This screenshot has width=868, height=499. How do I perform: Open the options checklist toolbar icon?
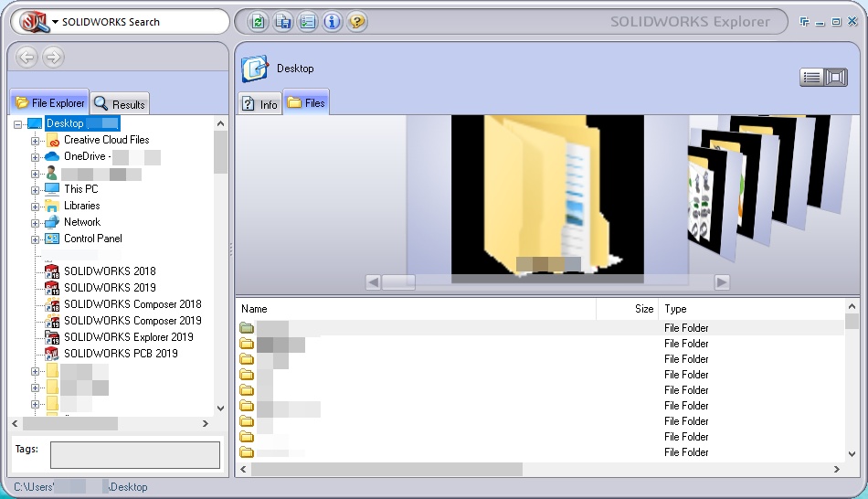coord(308,22)
